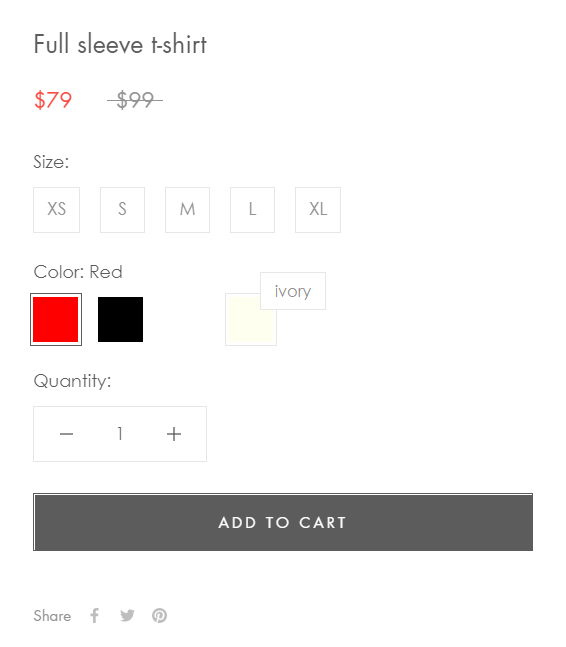Choose the ivory color swatch
This screenshot has width=566, height=647.
click(248, 324)
